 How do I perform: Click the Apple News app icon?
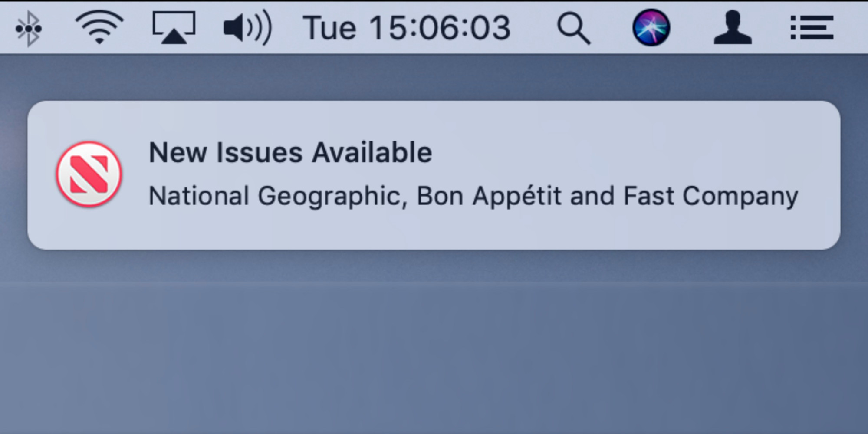click(x=89, y=174)
